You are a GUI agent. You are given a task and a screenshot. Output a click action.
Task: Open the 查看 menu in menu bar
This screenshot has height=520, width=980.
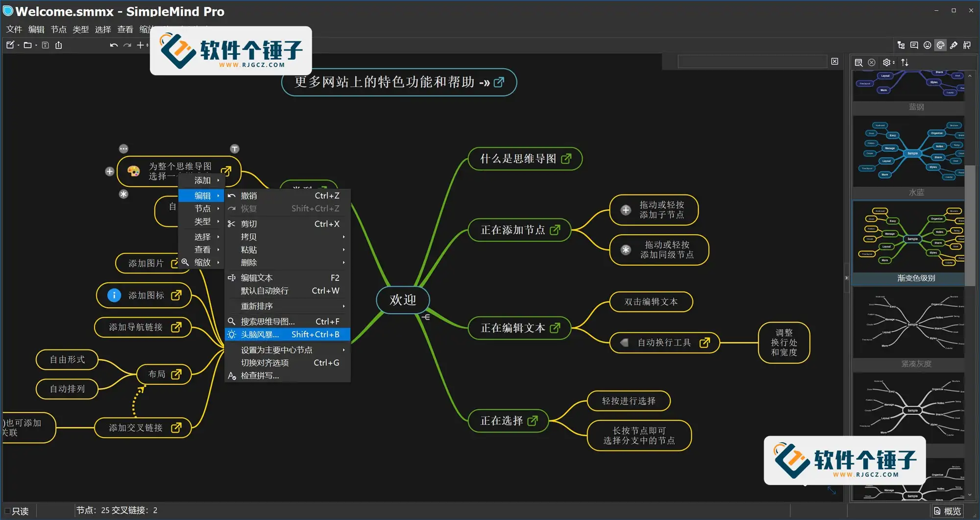125,29
